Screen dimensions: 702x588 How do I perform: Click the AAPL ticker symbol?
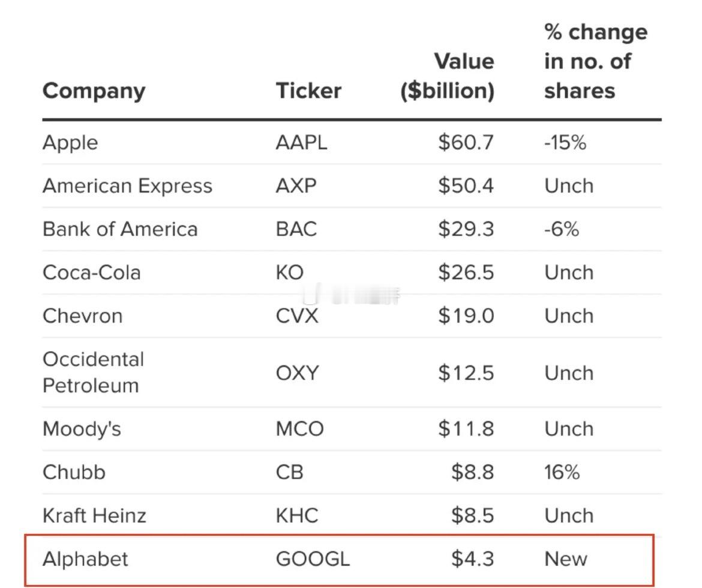click(301, 143)
